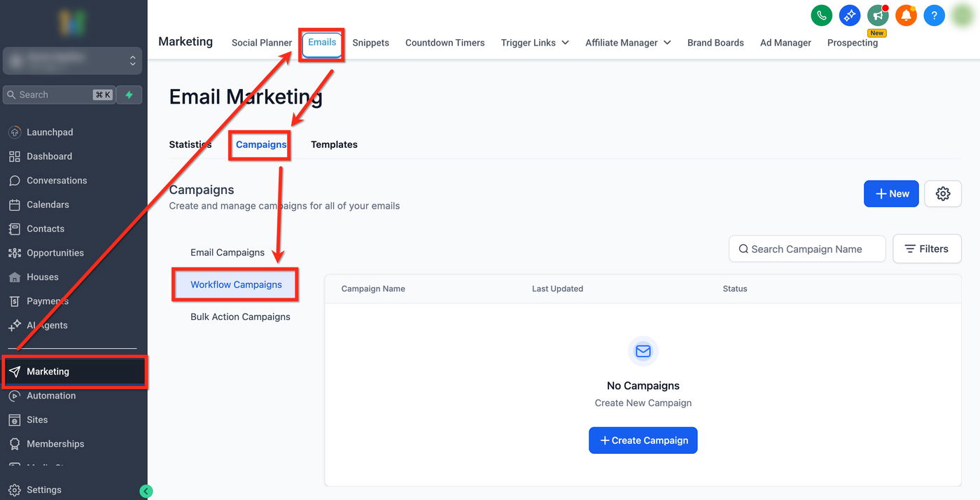Click the Search Campaign Name field
Image resolution: width=980 pixels, height=500 pixels.
point(807,249)
